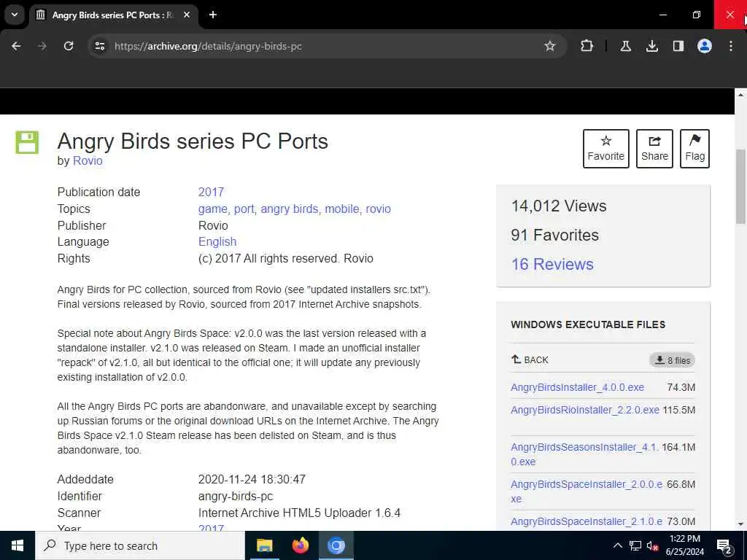The width and height of the screenshot is (747, 560).
Task: Open the 'rovio' topic link
Action: [379, 209]
